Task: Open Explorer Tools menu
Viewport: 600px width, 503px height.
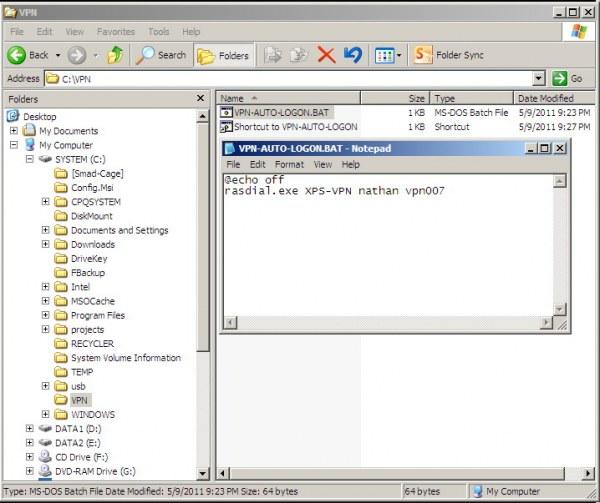Action: pyautogui.click(x=158, y=32)
